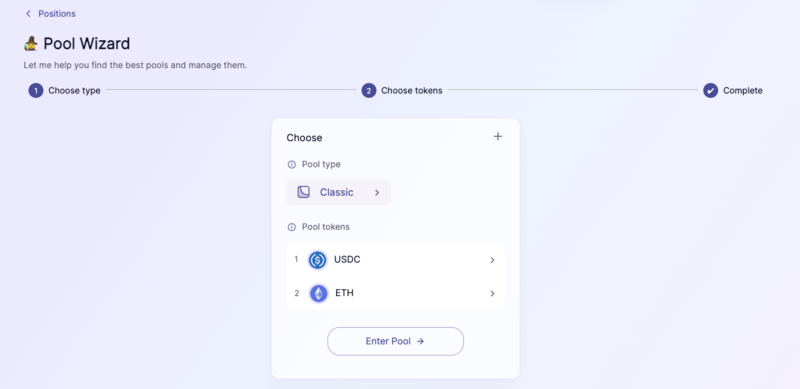The image size is (800, 389).
Task: Click the info icon beside Pool tokens
Action: coord(292,227)
